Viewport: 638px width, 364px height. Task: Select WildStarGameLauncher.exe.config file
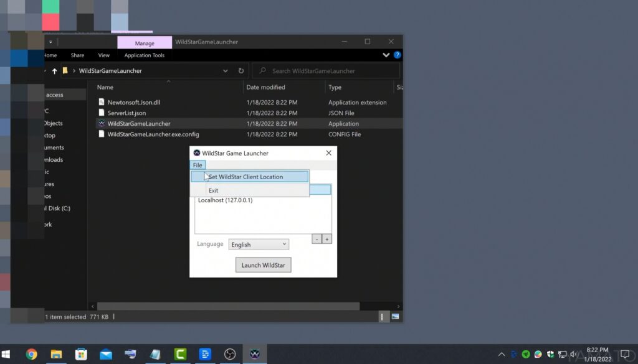[153, 134]
